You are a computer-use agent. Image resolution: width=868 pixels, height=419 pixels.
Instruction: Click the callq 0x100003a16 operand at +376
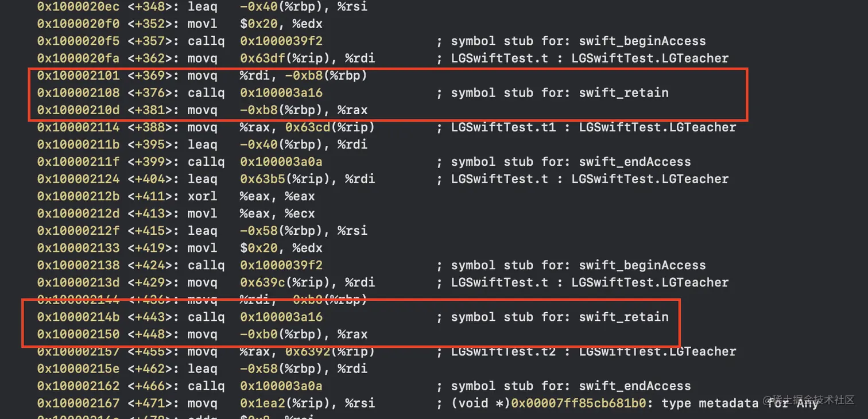pos(281,93)
